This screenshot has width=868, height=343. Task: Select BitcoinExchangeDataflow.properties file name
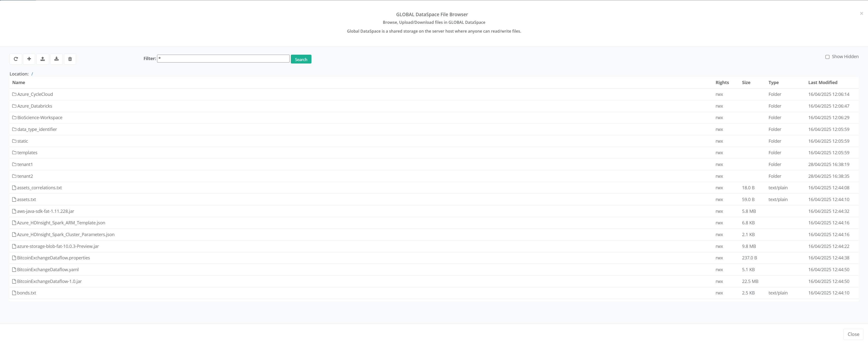point(53,258)
